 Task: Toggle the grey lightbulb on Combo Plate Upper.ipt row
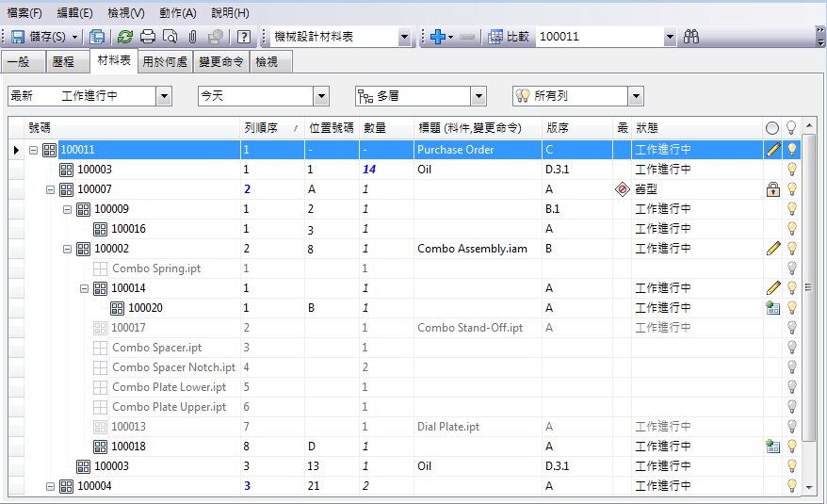click(791, 406)
